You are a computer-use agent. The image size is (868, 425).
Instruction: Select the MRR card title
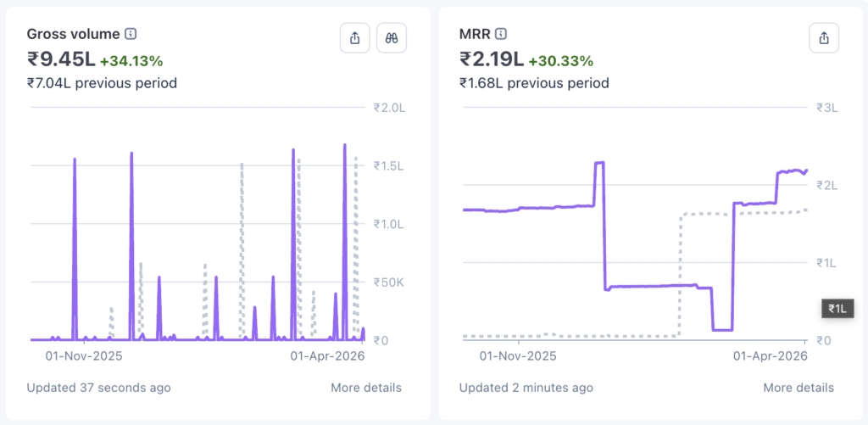[x=475, y=34]
